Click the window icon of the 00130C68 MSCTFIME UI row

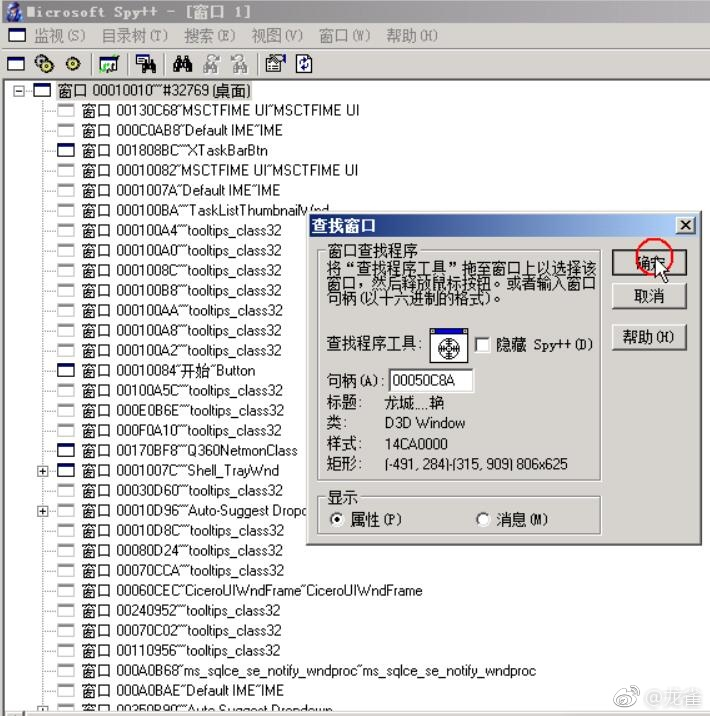click(x=66, y=110)
